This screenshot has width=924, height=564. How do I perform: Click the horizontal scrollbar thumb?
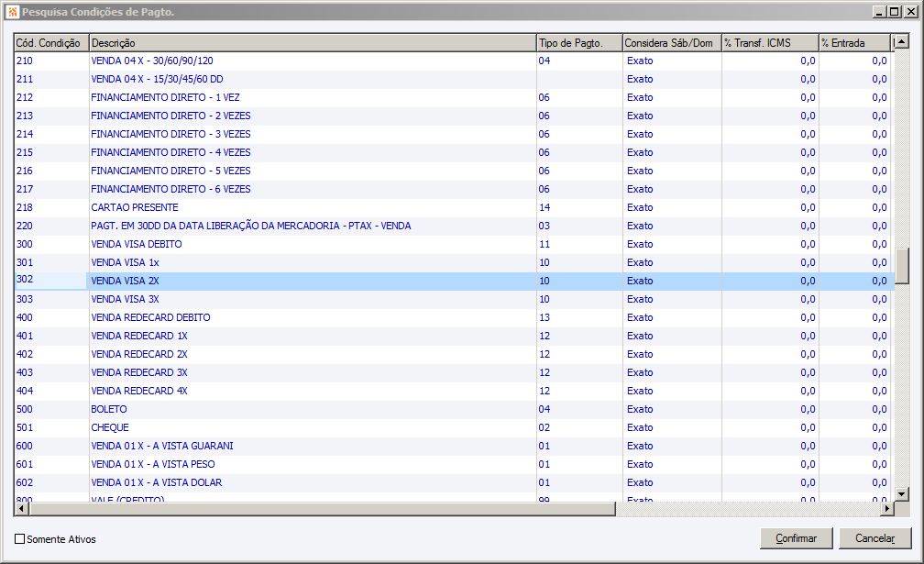[x=322, y=509]
